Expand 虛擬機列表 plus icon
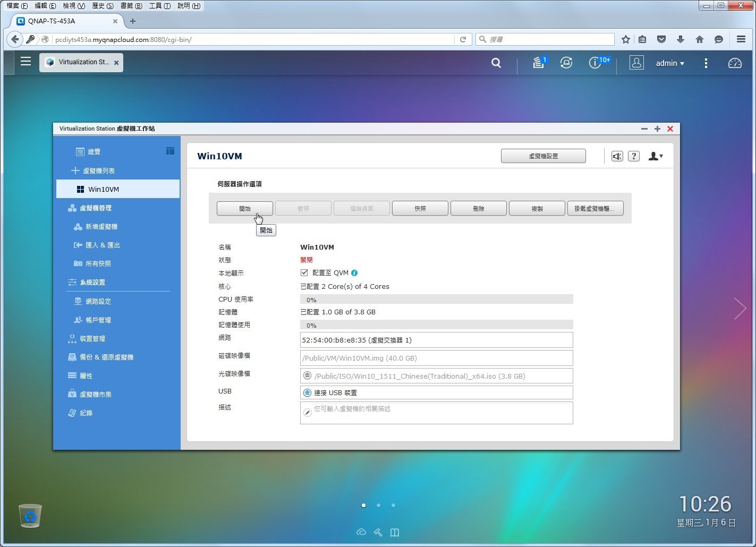The height and width of the screenshot is (547, 756). click(x=75, y=170)
